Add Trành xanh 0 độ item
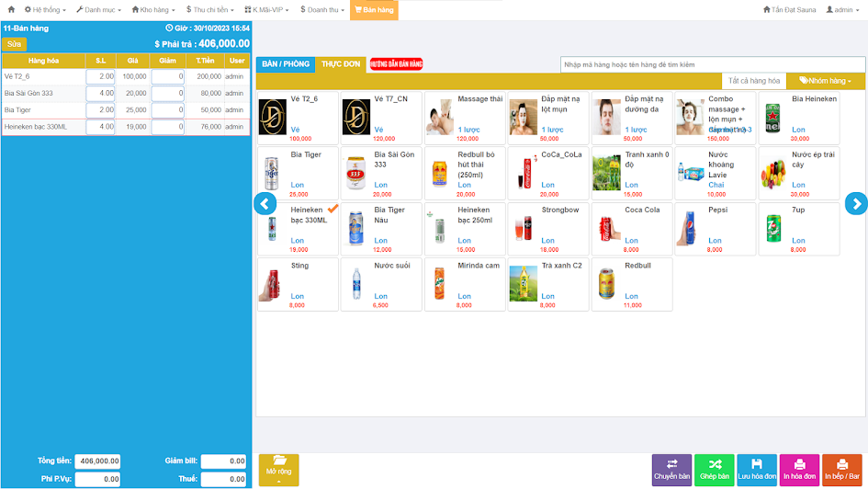Viewport: 868px width, 489px height. coord(632,174)
